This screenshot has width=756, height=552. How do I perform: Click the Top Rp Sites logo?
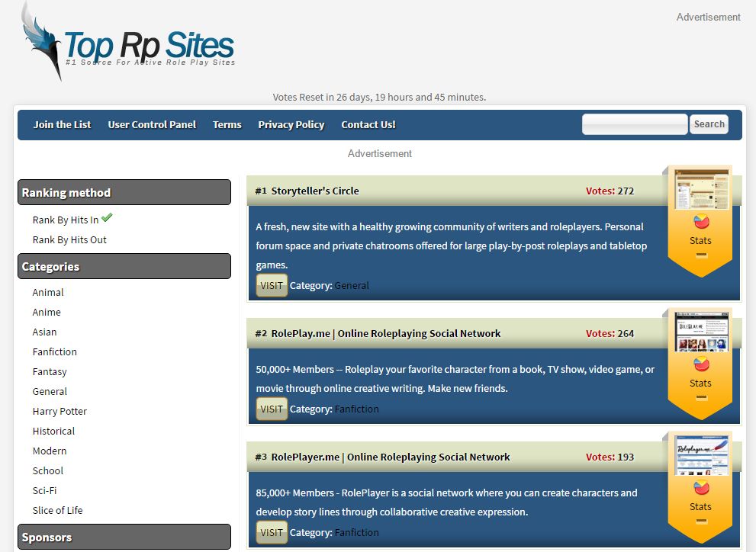(x=127, y=43)
